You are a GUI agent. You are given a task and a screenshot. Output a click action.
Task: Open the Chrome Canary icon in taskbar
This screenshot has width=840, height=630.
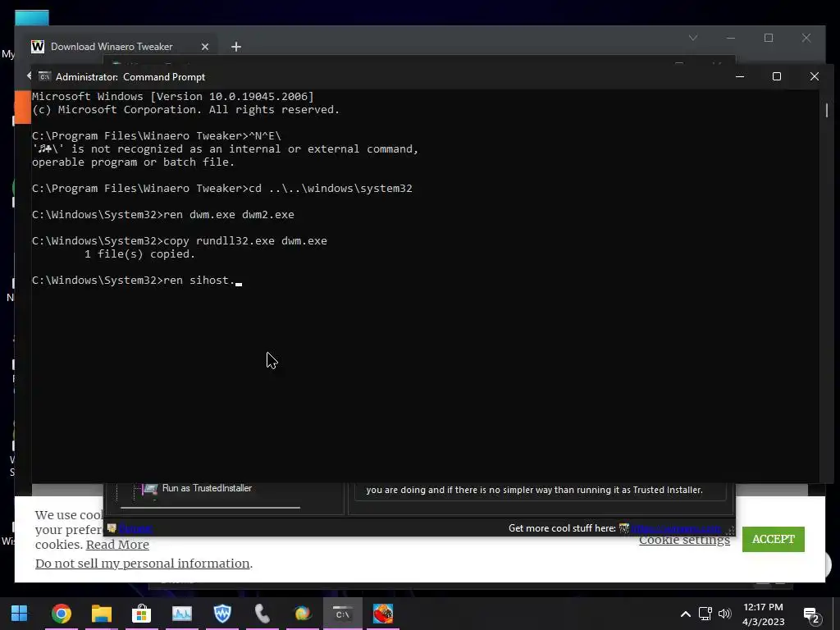click(303, 614)
